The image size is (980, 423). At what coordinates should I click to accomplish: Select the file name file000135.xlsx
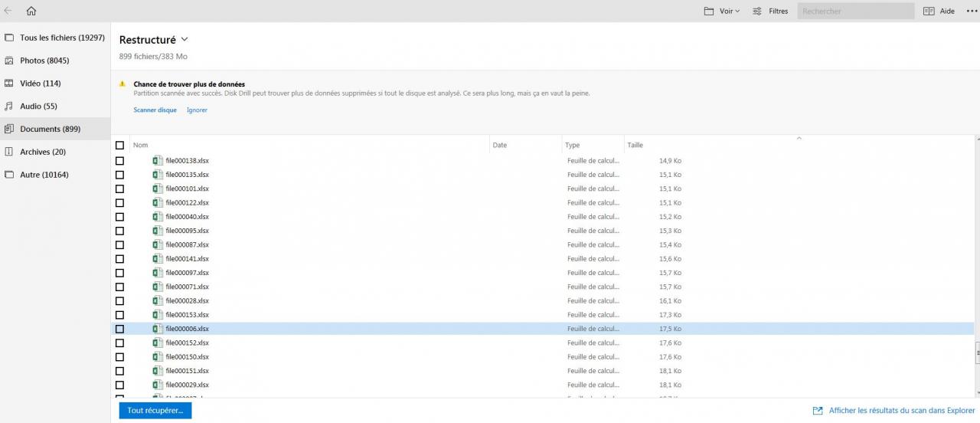(188, 175)
